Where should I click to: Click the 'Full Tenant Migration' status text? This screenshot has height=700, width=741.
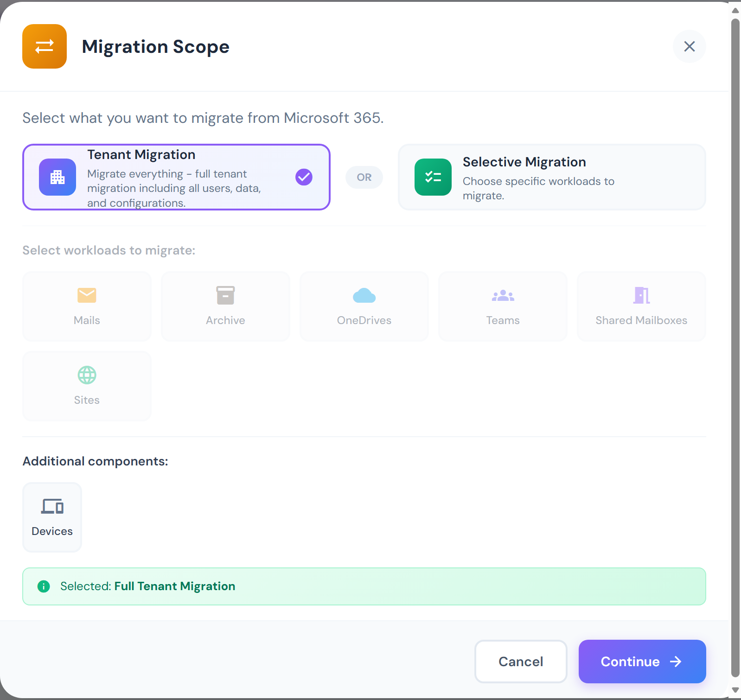(175, 586)
